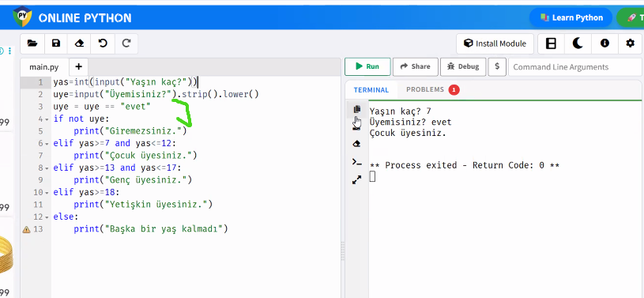Click the warning icon beside line 13
Screen dimensions: 644x298
[26, 230]
